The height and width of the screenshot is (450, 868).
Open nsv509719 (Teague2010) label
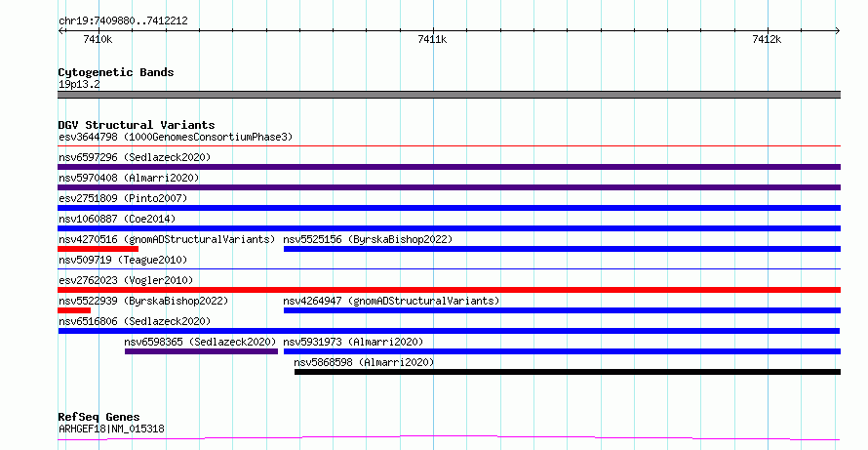point(123,260)
